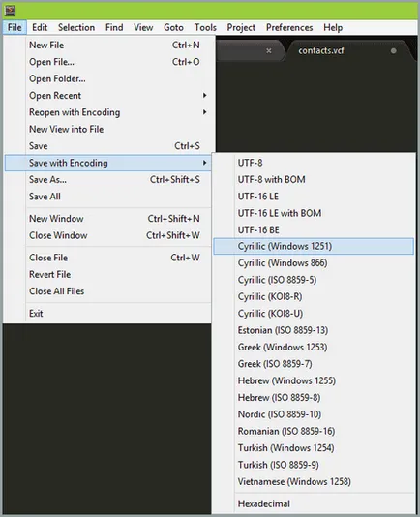Open the Tools menu
The image size is (420, 517).
205,28
